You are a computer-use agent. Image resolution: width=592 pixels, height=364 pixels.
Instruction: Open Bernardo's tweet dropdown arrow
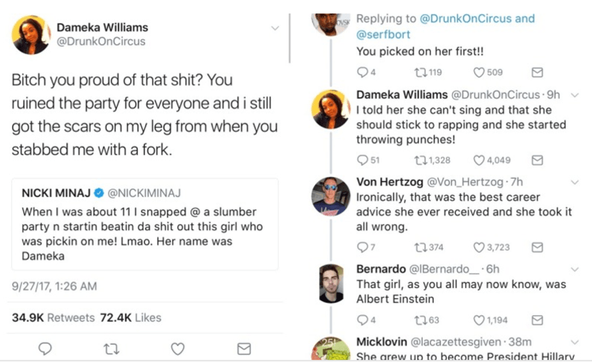coord(574,269)
